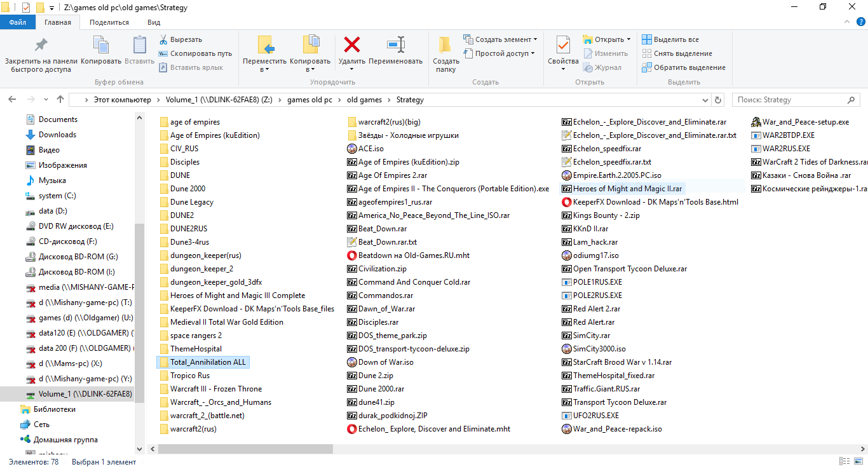Image resolution: width=868 pixels, height=469 pixels.
Task: Open the Открыть dropdown arrow
Action: coord(628,39)
